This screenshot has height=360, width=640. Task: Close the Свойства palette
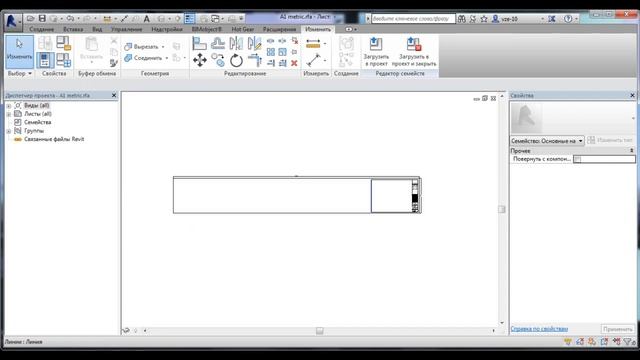(x=632, y=95)
